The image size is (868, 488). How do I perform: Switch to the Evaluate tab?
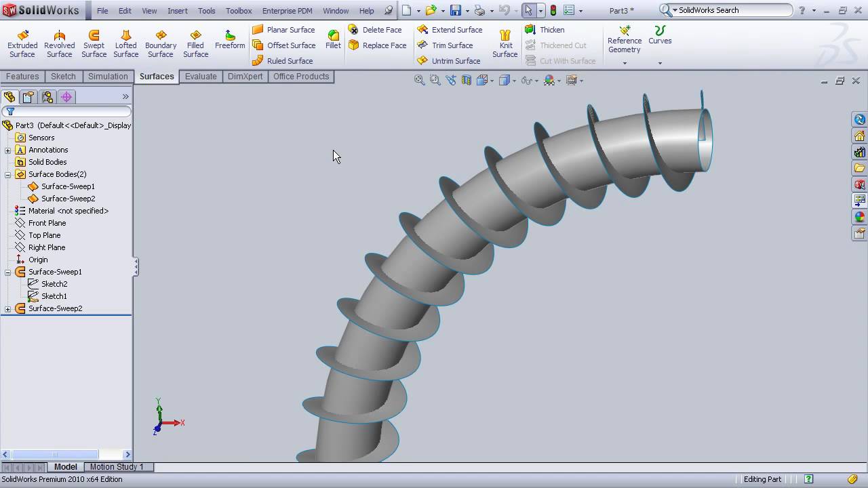pyautogui.click(x=201, y=77)
